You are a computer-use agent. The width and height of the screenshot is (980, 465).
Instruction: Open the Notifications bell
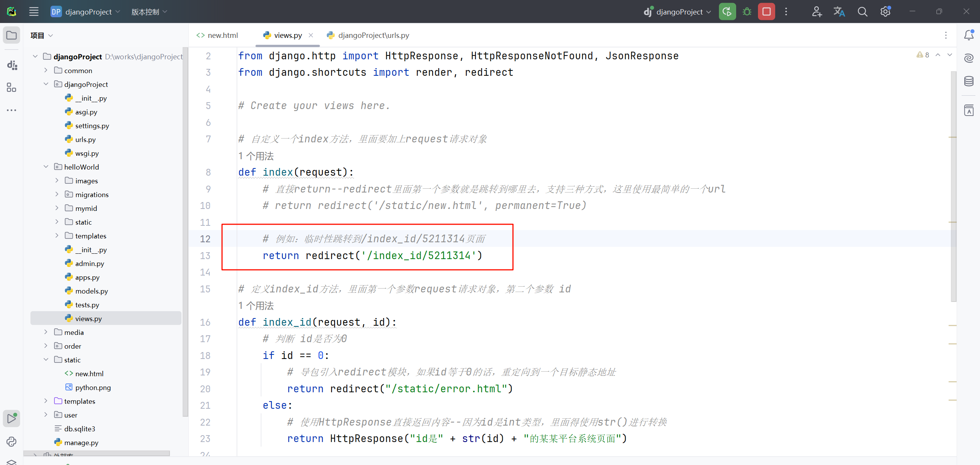click(x=969, y=35)
